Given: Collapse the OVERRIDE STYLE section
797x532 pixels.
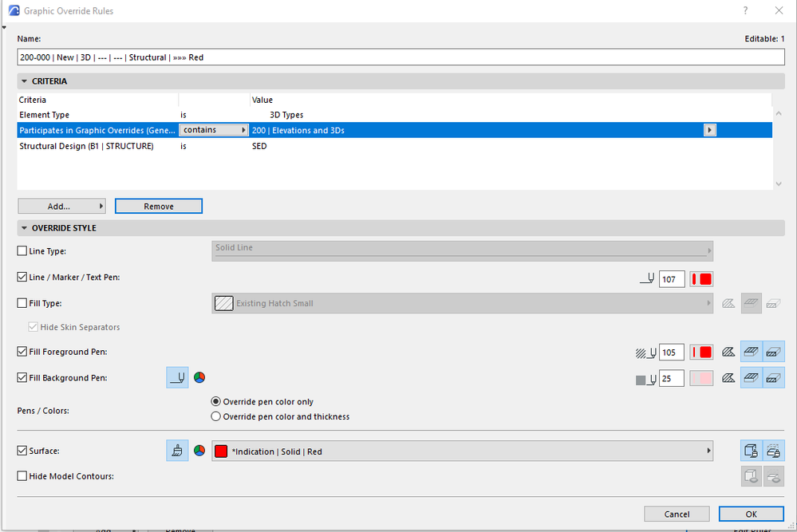Looking at the screenshot, I should pyautogui.click(x=24, y=228).
